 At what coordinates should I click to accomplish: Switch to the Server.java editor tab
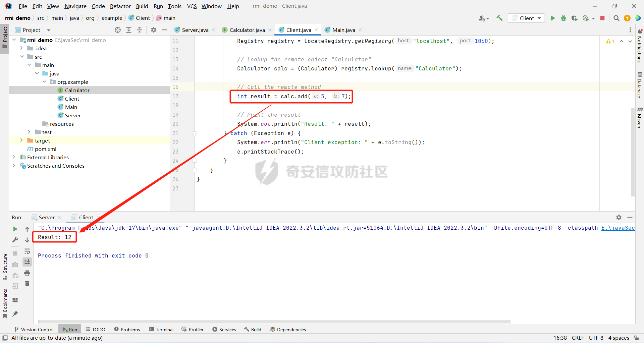pos(195,30)
